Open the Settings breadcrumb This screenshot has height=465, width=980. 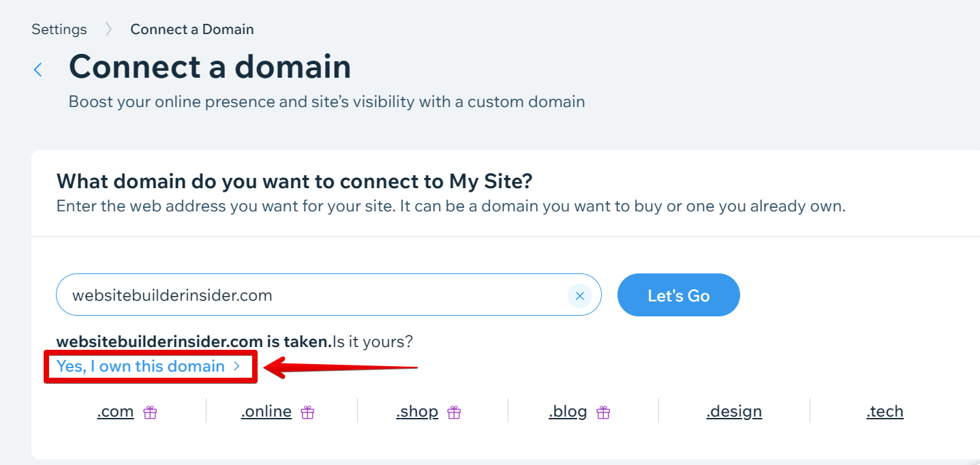[59, 29]
